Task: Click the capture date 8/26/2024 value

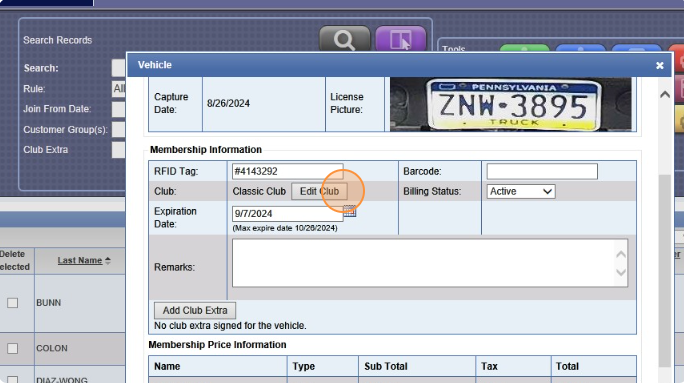Action: click(x=228, y=103)
